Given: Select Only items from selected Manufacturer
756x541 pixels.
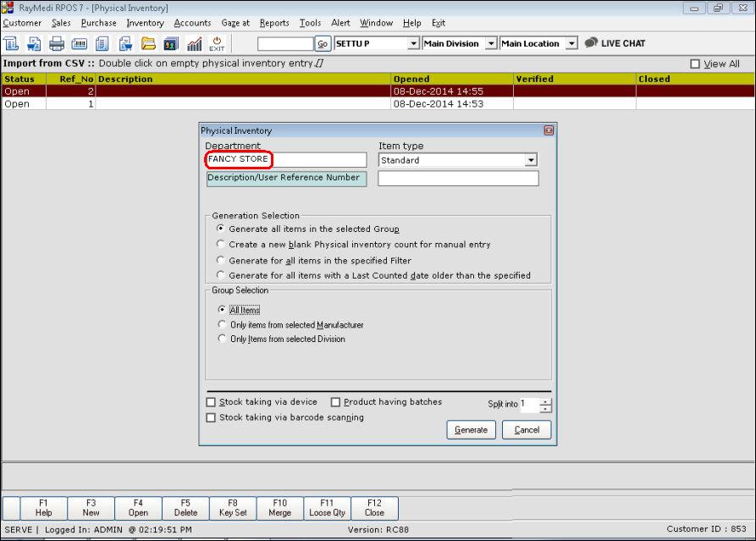Looking at the screenshot, I should point(221,324).
